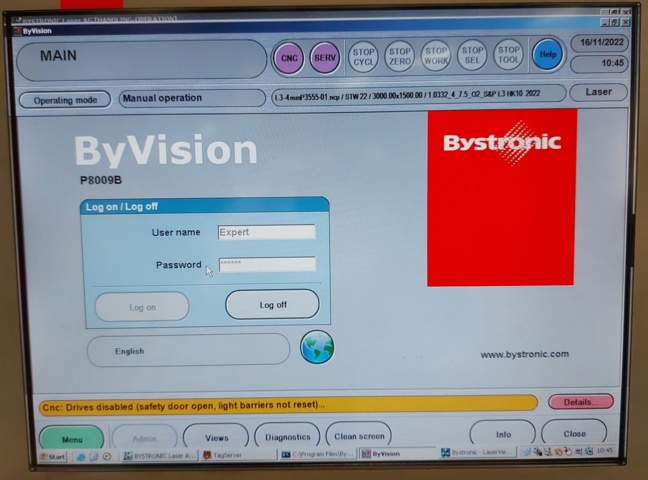Click the date display 16/11/2022

[600, 42]
